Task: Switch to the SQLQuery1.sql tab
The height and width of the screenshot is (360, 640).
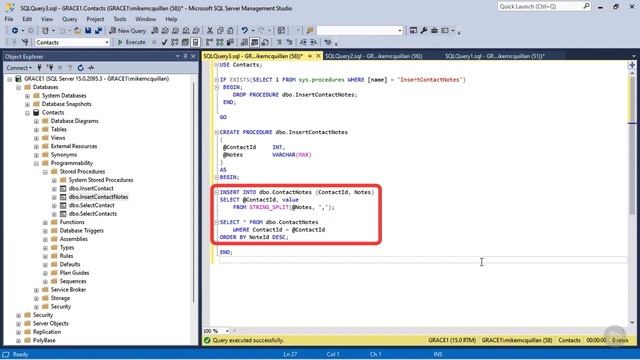Action: [495, 56]
